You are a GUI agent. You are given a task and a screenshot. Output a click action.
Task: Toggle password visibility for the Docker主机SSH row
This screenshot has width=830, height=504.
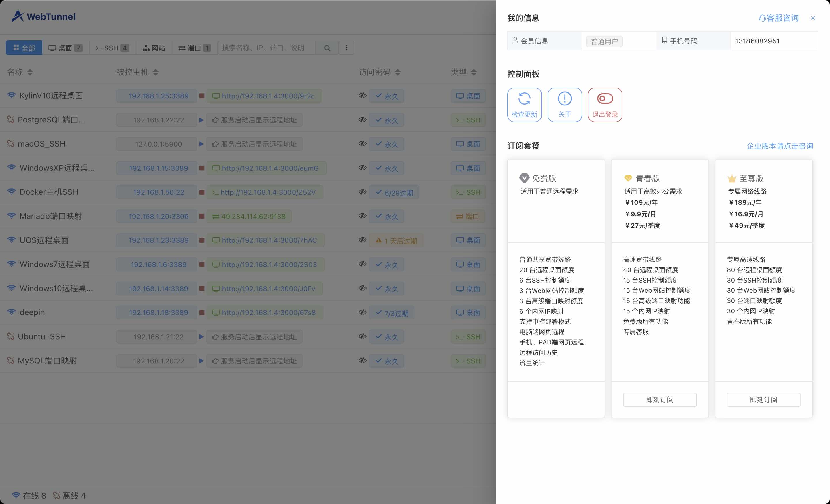[x=363, y=192]
